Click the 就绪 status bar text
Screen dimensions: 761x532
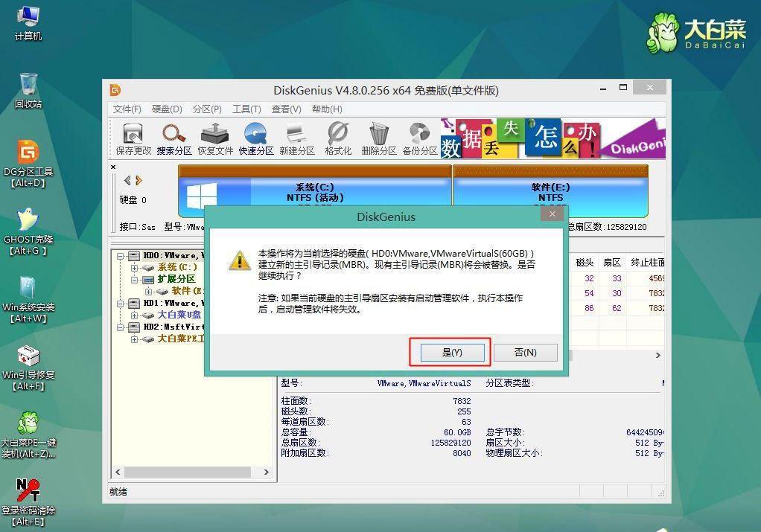click(118, 492)
